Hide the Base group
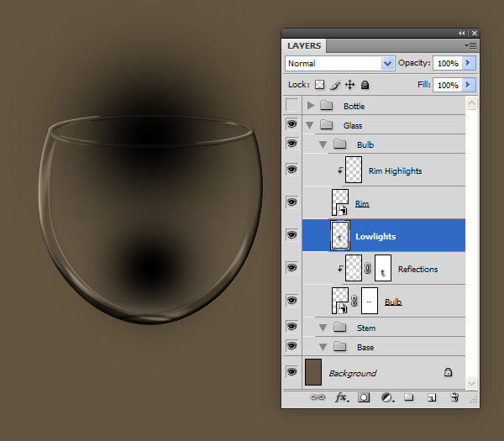Screen dimensions: 504x441 [x=291, y=346]
